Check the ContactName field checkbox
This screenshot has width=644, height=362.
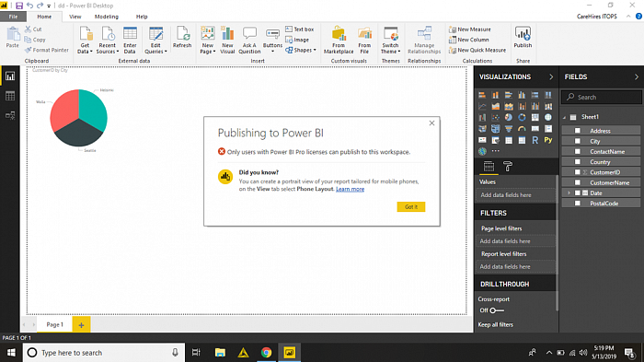[578, 151]
